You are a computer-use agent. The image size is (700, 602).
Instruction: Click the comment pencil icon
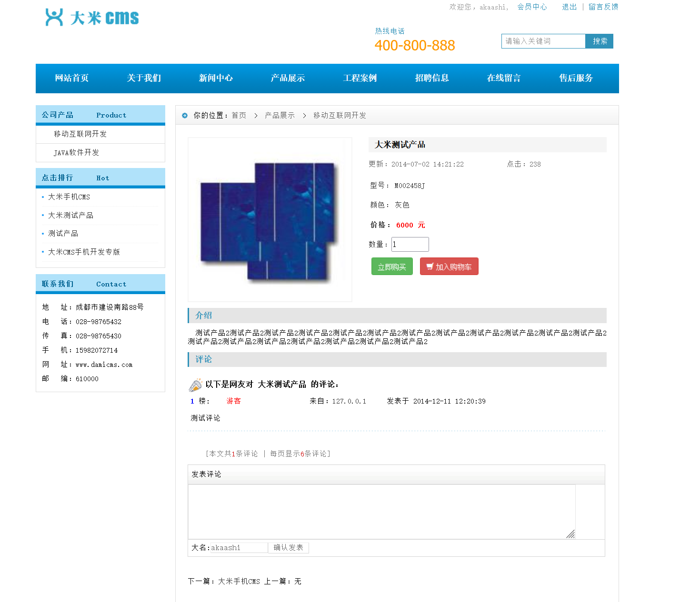pos(195,385)
